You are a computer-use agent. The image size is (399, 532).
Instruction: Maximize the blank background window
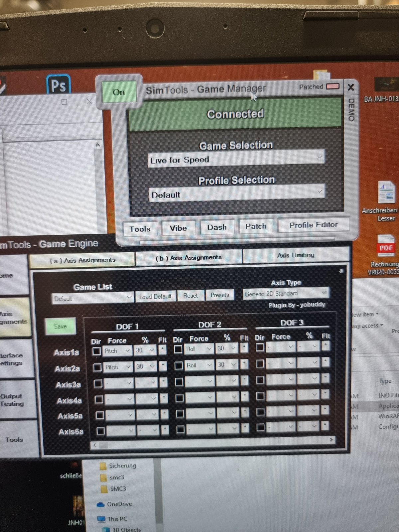click(x=65, y=102)
